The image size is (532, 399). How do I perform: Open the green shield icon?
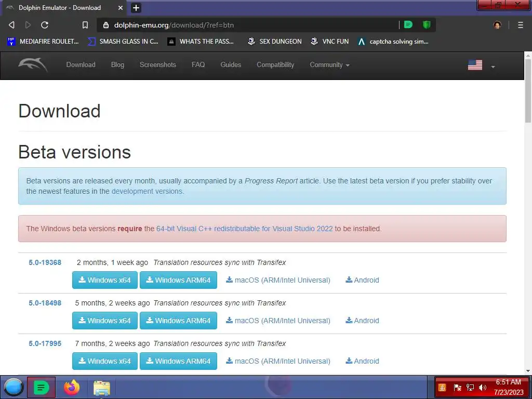pyautogui.click(x=427, y=24)
